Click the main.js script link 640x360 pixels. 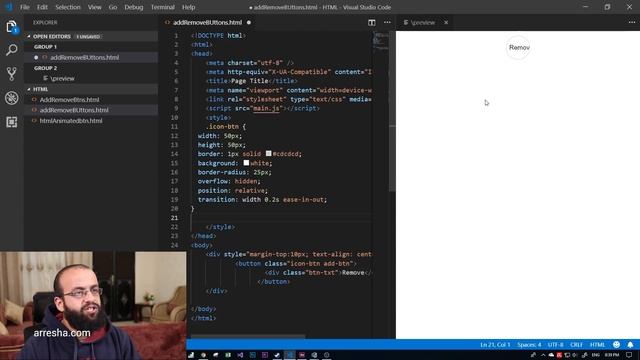coord(266,108)
